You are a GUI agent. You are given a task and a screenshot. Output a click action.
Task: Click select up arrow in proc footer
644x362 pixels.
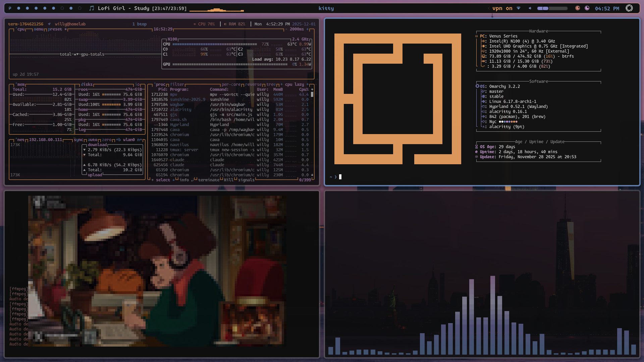(153, 180)
